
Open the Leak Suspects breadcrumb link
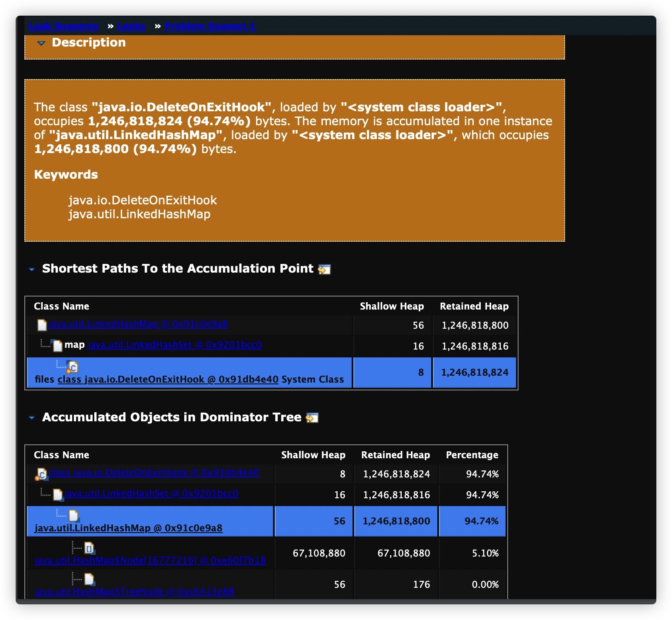[63, 26]
